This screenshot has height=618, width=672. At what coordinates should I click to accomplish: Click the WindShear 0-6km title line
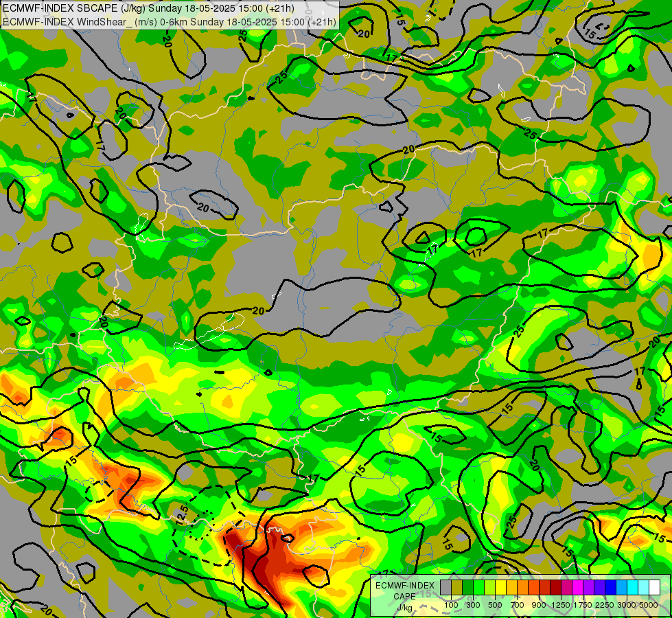170,22
